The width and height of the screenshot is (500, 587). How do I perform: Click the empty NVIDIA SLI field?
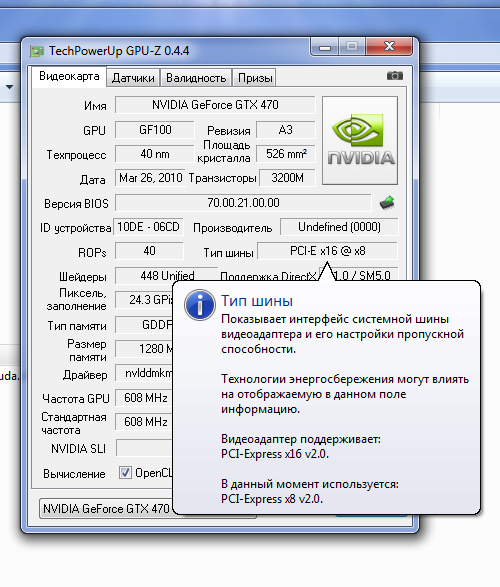(144, 448)
